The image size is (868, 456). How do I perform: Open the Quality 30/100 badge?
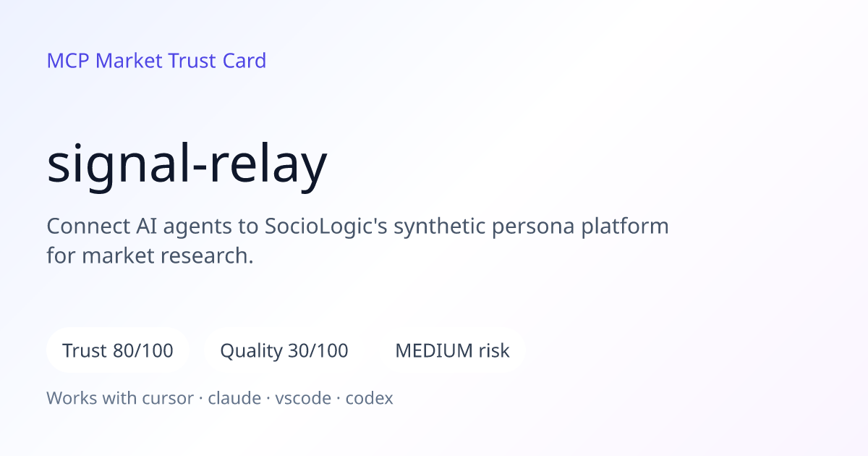pos(284,350)
